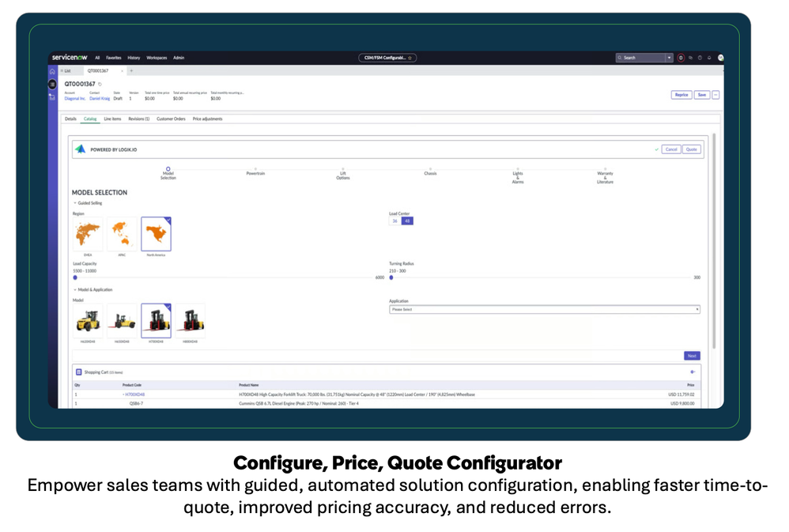This screenshot has height=532, width=789.
Task: Open the Workspaces menu in the top bar
Action: pos(156,58)
